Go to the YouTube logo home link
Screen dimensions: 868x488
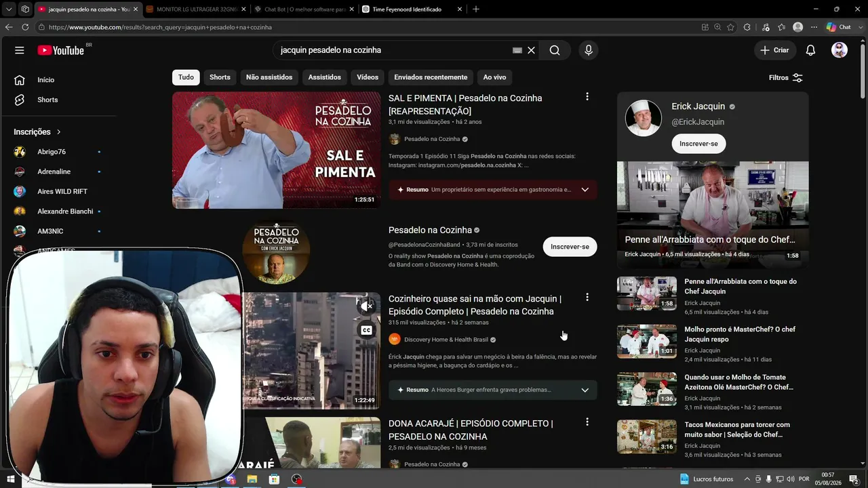(61, 50)
